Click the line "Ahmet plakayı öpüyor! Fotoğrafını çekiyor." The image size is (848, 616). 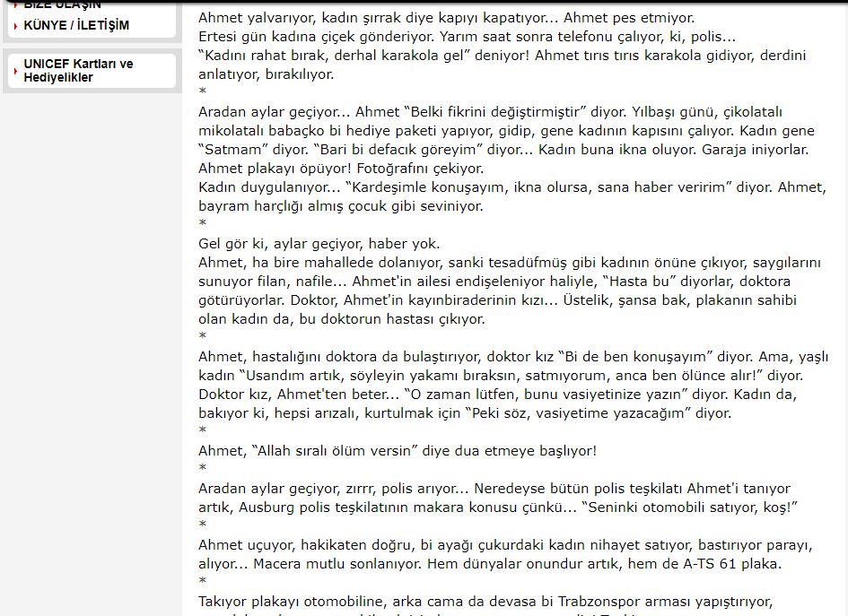341,169
